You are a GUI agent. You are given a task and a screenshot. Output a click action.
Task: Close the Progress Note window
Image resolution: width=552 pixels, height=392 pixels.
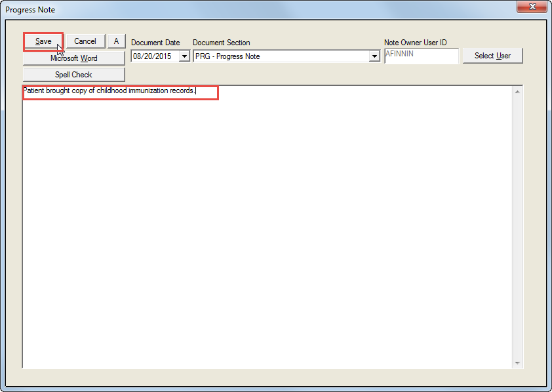(x=532, y=7)
